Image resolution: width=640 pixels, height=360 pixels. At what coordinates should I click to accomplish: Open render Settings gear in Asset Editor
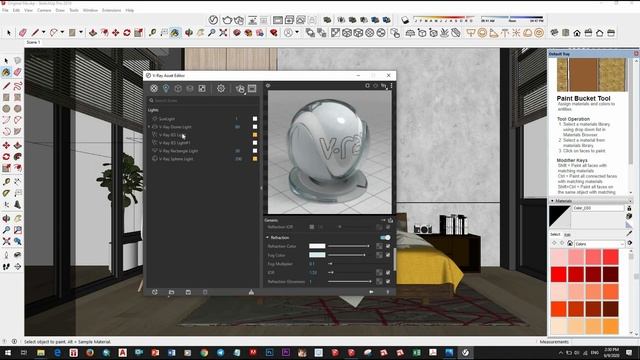pyautogui.click(x=221, y=89)
